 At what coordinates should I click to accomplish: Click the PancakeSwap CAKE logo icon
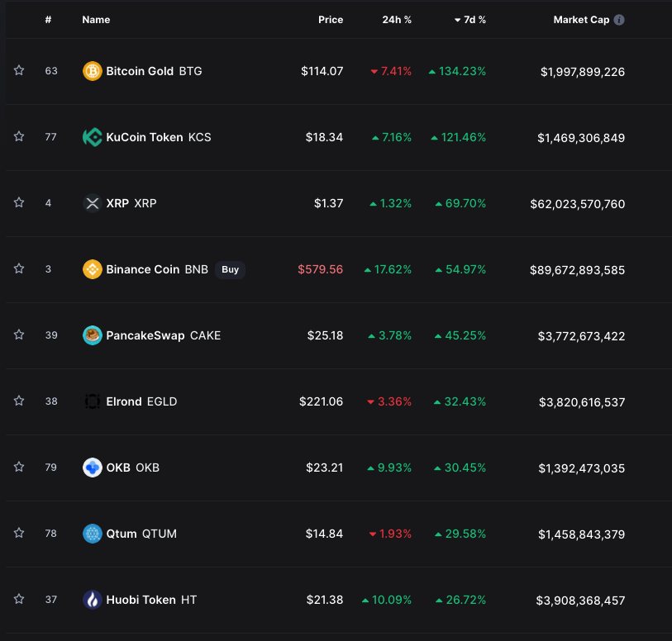[92, 335]
